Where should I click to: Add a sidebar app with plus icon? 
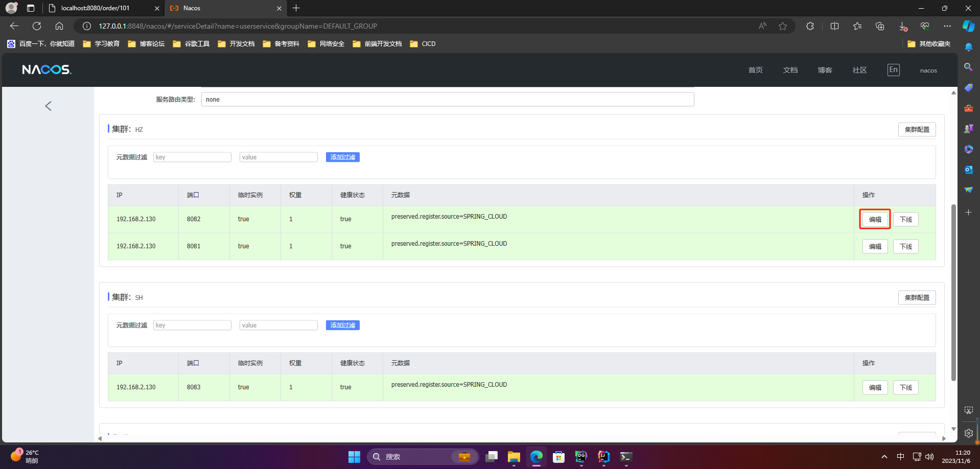(x=968, y=212)
